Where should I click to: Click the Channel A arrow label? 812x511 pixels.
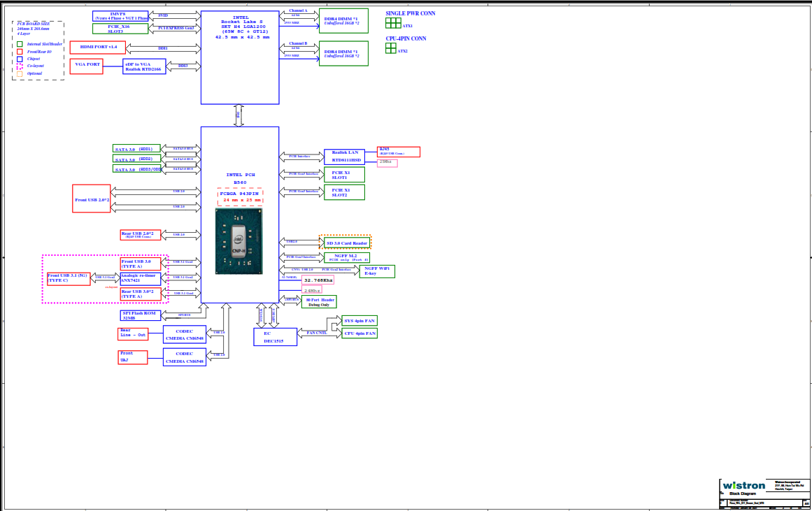[298, 10]
